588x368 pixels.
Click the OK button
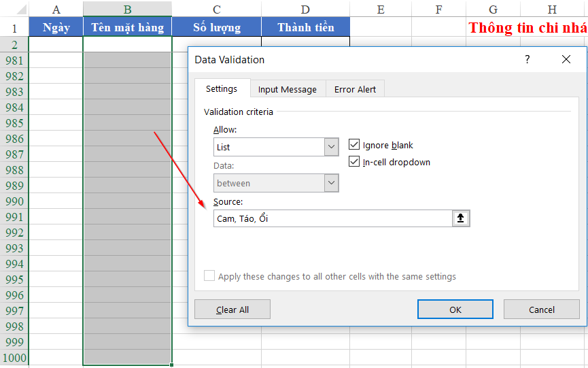[455, 310]
